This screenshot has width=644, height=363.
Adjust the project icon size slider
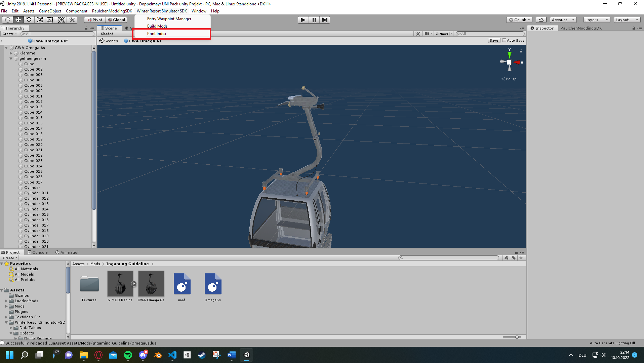click(x=517, y=337)
